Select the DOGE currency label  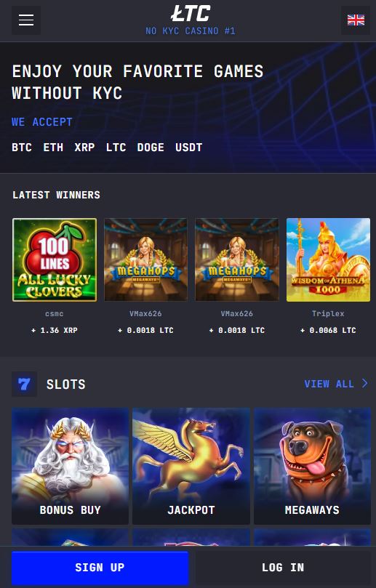click(151, 148)
